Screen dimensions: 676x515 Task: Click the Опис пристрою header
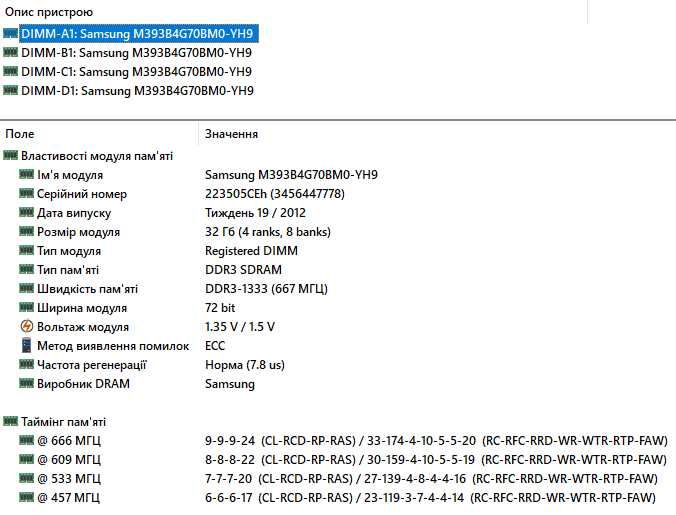pyautogui.click(x=49, y=12)
